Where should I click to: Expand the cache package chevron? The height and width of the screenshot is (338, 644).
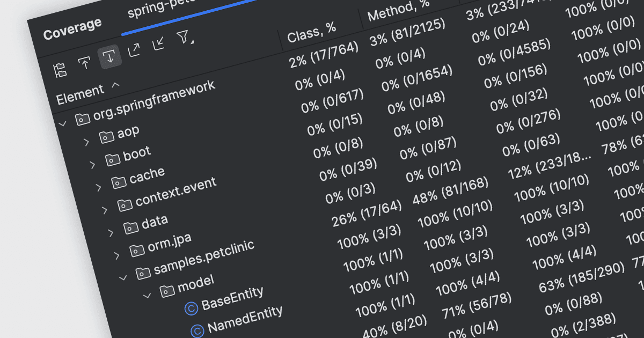[98, 187]
